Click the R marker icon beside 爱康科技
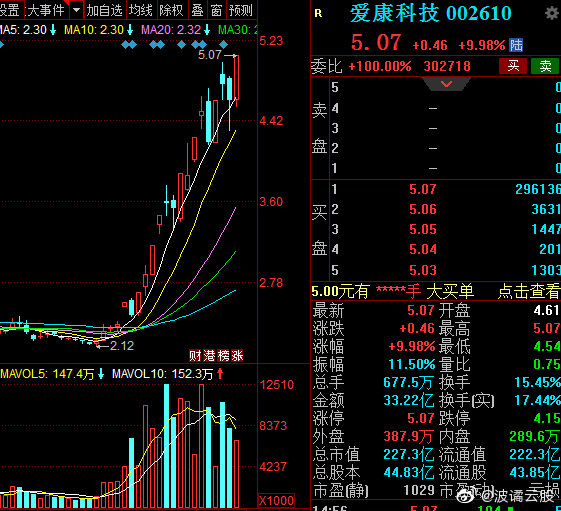Image resolution: width=561 pixels, height=511 pixels. pyautogui.click(x=318, y=14)
